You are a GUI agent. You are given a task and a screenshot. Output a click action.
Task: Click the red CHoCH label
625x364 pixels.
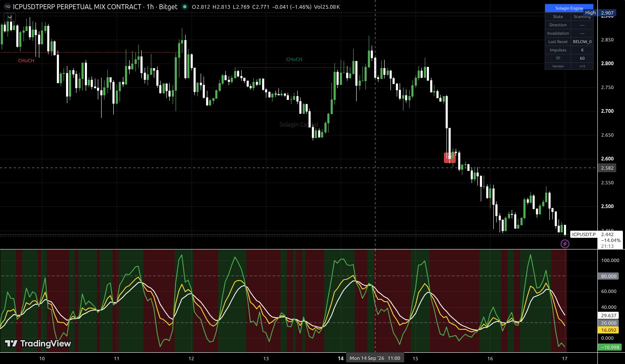pyautogui.click(x=26, y=61)
